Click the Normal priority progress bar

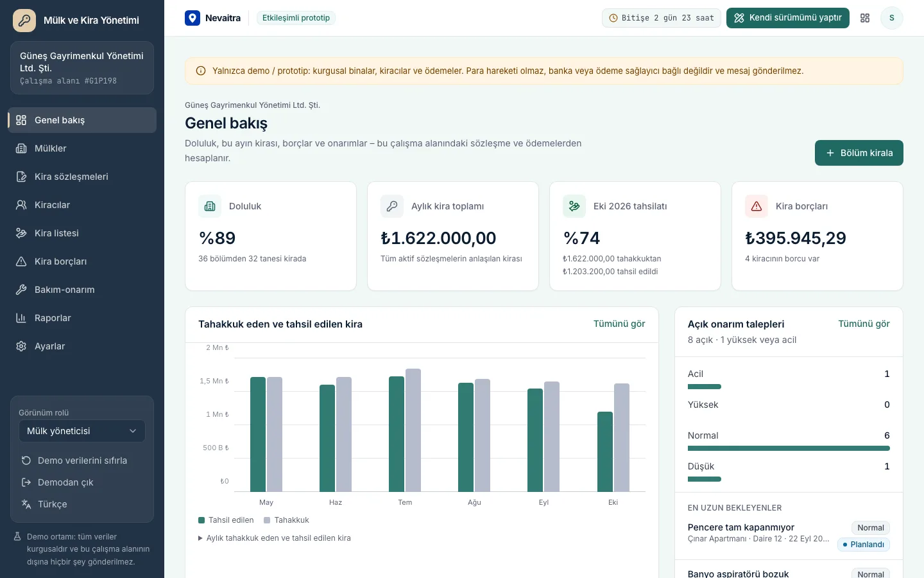789,448
